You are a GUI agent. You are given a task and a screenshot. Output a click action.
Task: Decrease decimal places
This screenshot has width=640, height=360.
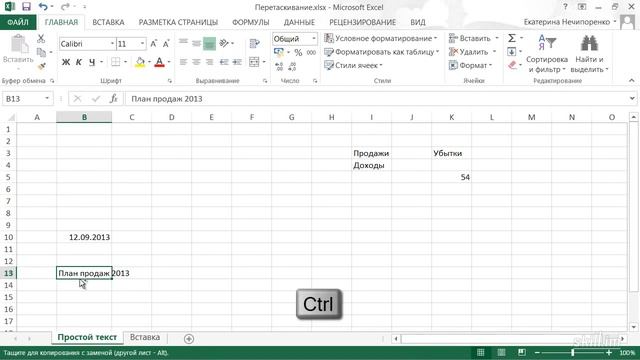(x=292, y=66)
